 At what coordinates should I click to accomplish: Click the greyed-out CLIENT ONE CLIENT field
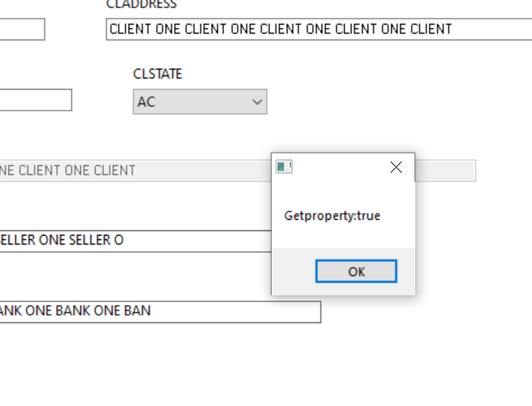point(112,170)
